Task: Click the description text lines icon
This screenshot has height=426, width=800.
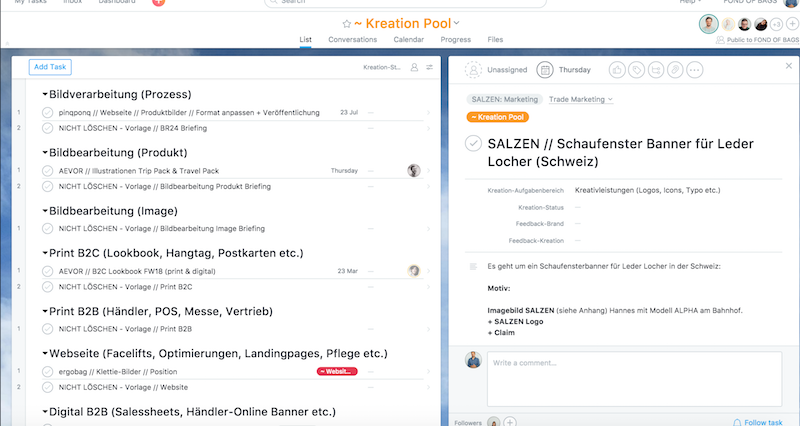Action: pos(473,266)
